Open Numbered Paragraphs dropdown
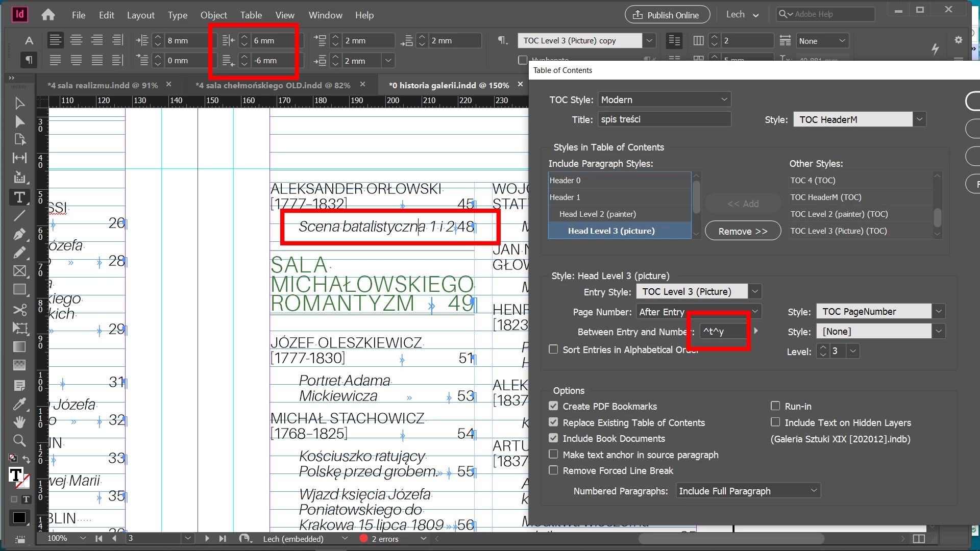Viewport: 980px width, 551px height. tap(748, 491)
